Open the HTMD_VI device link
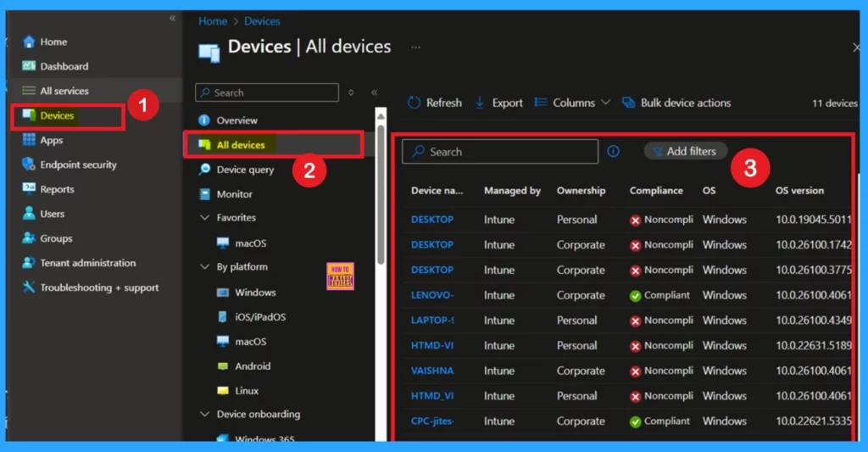The image size is (868, 452). click(x=432, y=395)
